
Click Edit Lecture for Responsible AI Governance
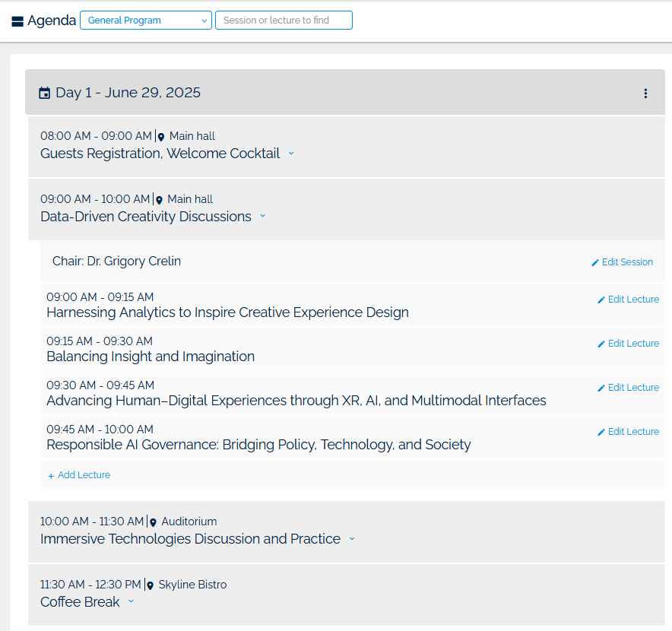tap(634, 431)
